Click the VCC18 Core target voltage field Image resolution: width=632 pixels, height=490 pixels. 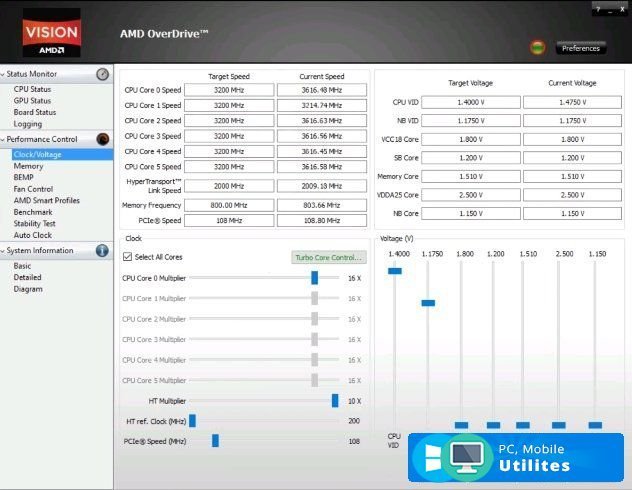[471, 139]
